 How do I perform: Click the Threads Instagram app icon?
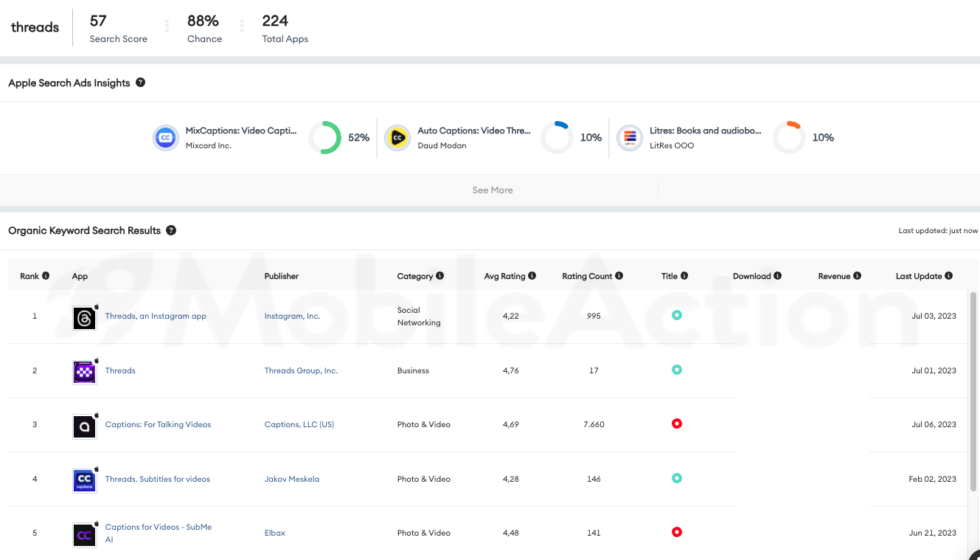tap(85, 318)
